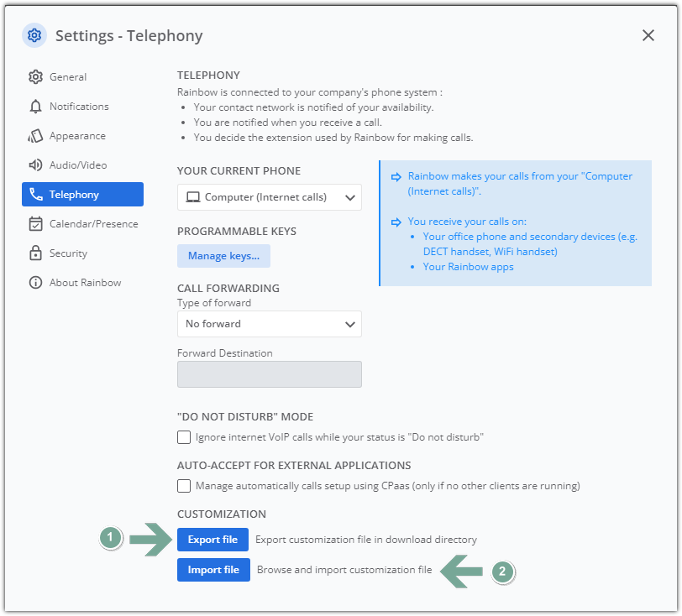The image size is (682, 616).
Task: Click the 'Ignore internet VoIP calls' label text
Action: pyautogui.click(x=339, y=437)
